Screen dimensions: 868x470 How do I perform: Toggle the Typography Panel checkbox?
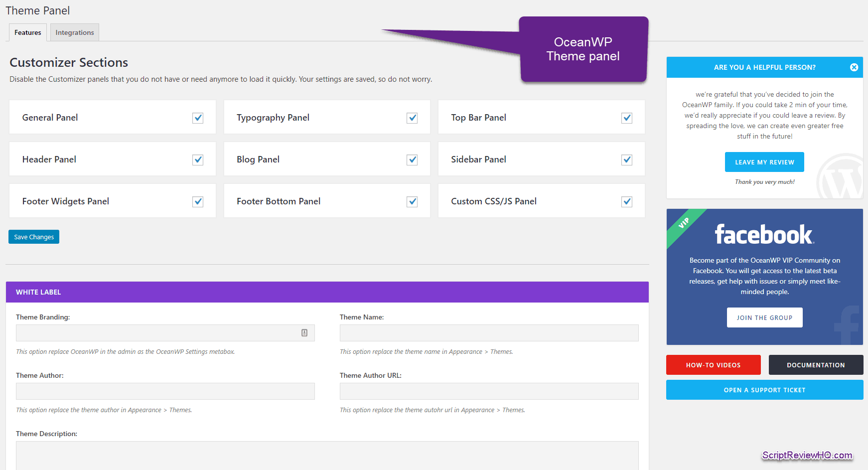pyautogui.click(x=412, y=118)
